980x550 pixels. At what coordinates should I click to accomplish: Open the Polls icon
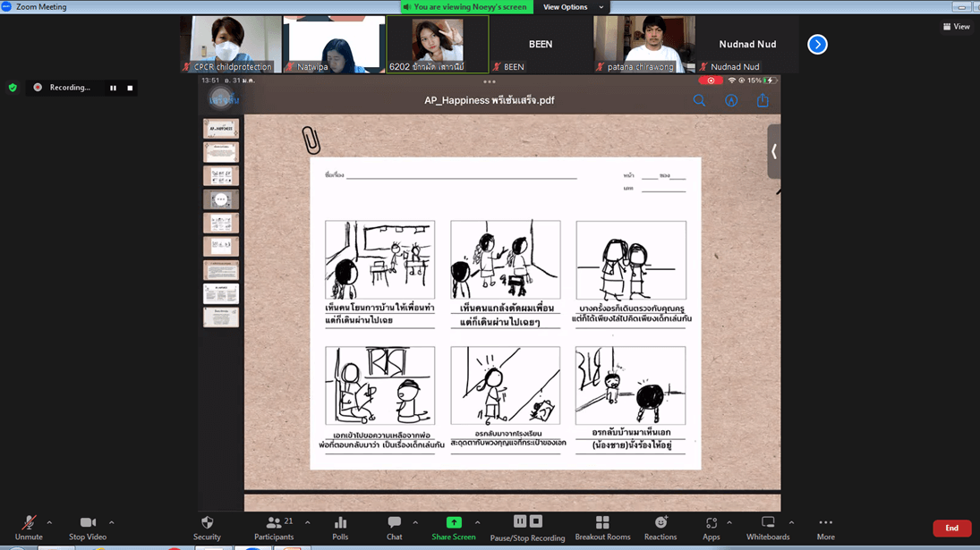click(x=340, y=527)
